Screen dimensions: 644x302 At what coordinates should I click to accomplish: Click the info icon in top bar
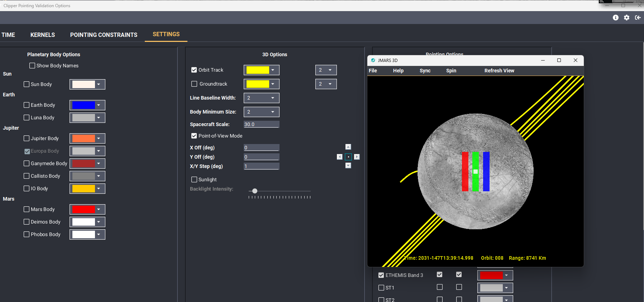point(616,18)
